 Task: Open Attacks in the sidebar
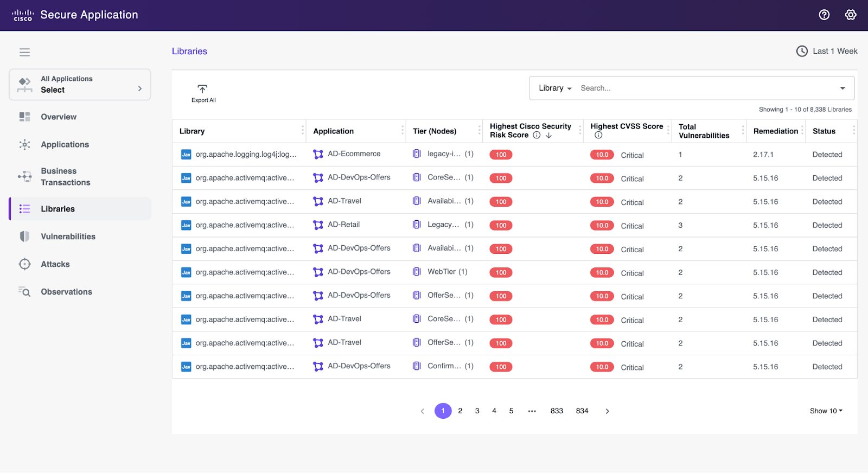55,264
